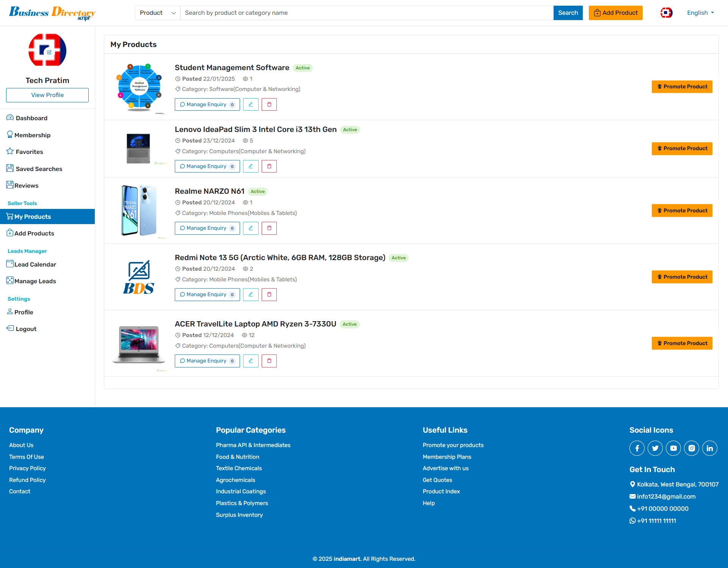Click edit pencil for Student Management Software
Screen dimensions: 728x568
point(251,105)
